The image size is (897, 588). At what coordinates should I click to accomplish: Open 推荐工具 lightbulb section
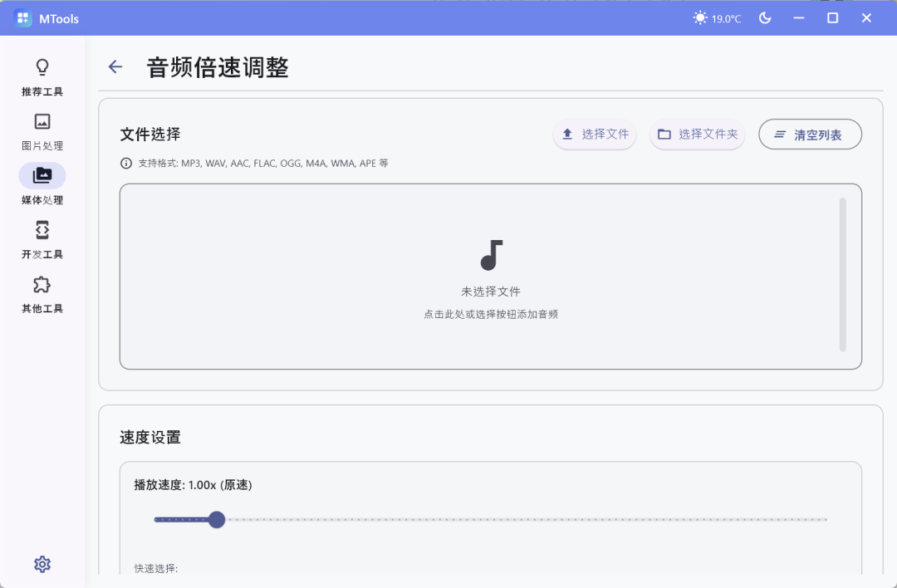pos(42,77)
